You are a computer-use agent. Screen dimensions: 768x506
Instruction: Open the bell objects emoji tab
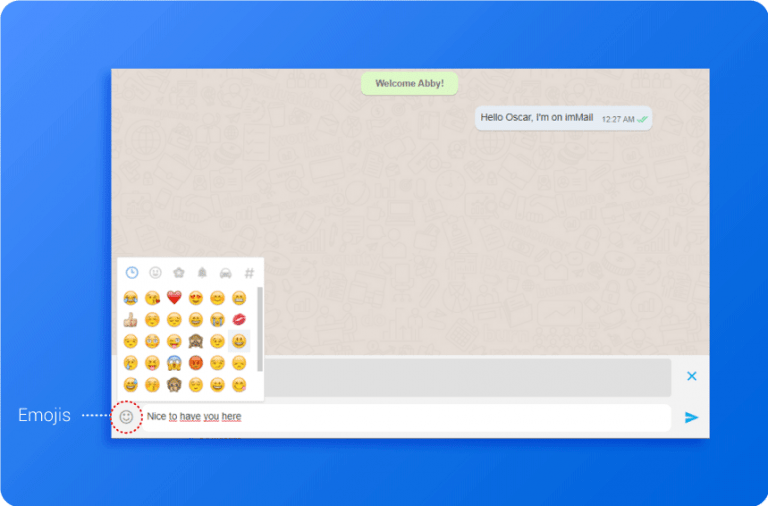pos(202,272)
